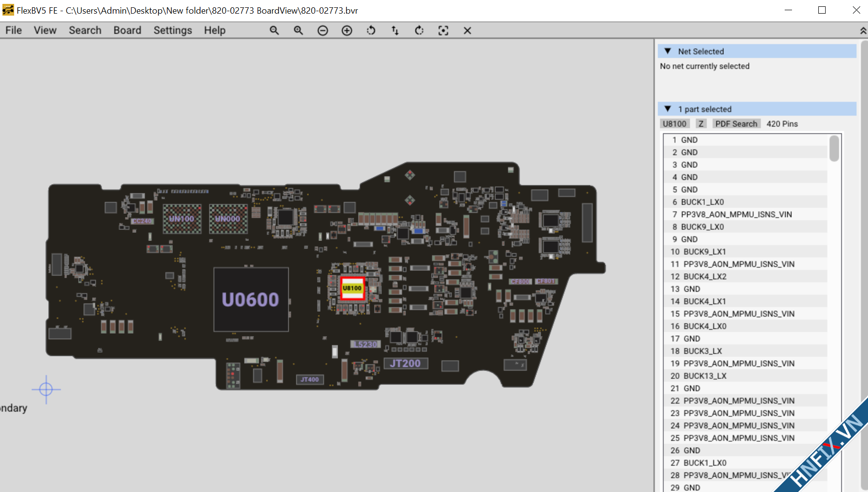Click the zoom out magnifier icon
Viewport: 868px width, 492px height.
coord(274,30)
